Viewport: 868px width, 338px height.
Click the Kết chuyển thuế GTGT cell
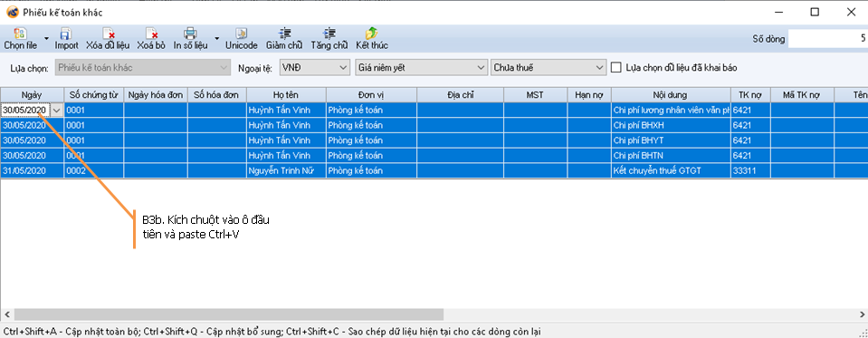coord(671,170)
